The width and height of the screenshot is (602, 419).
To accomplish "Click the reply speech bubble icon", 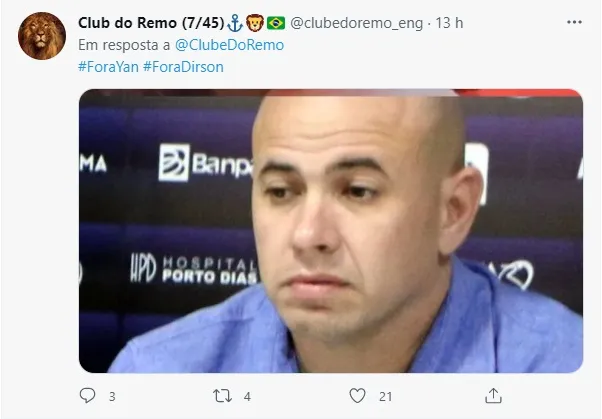I will click(x=87, y=396).
